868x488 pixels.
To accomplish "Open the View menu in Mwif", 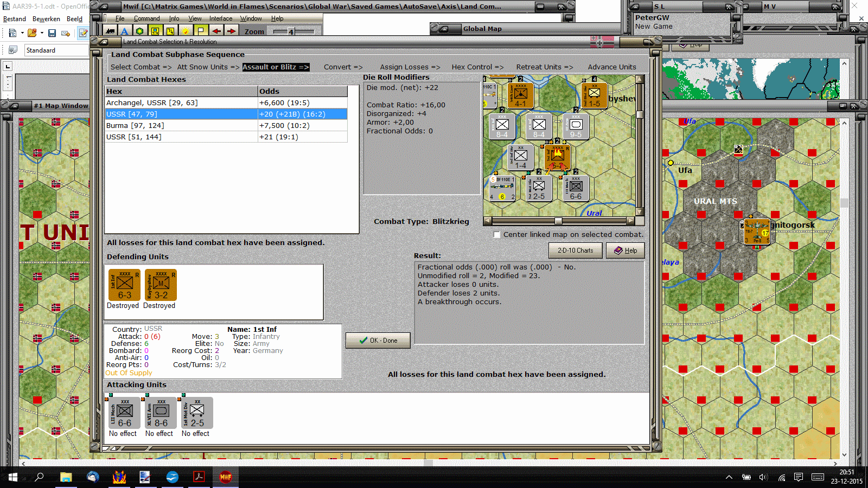I will pos(195,18).
